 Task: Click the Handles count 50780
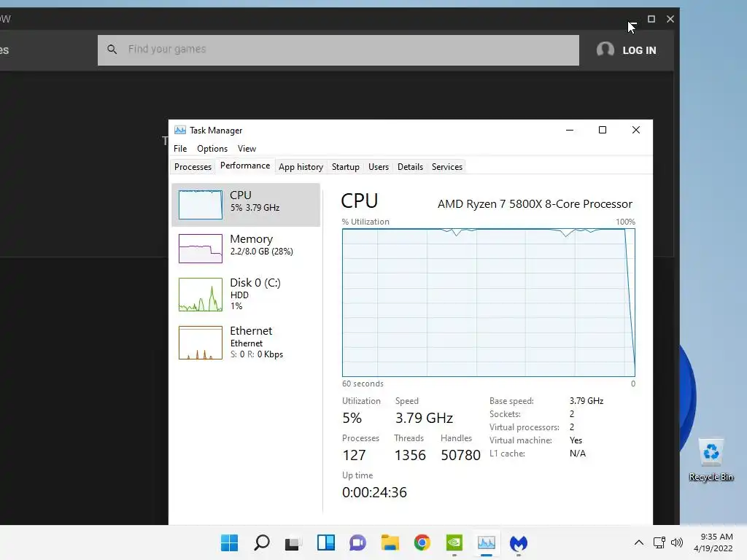click(x=461, y=455)
